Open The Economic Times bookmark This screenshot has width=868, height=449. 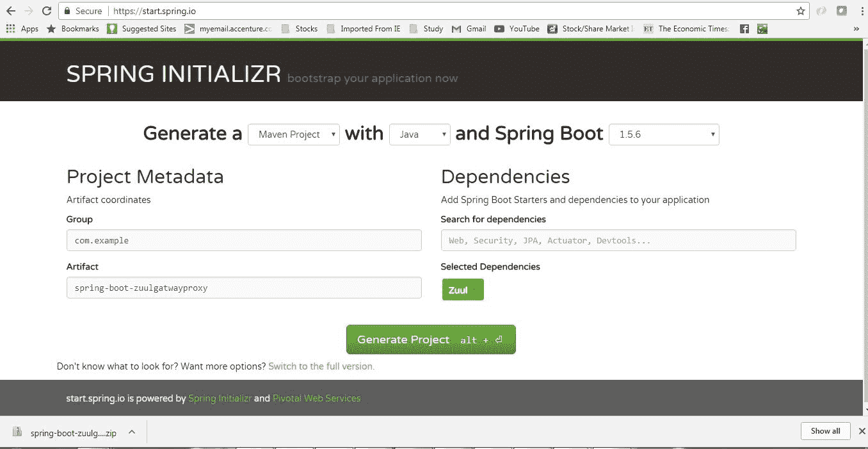click(686, 29)
